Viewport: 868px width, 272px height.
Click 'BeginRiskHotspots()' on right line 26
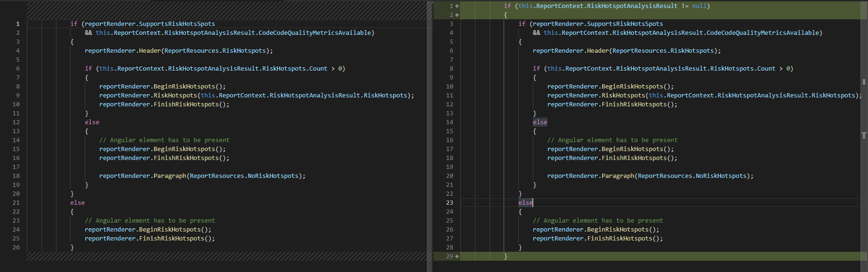tap(621, 230)
